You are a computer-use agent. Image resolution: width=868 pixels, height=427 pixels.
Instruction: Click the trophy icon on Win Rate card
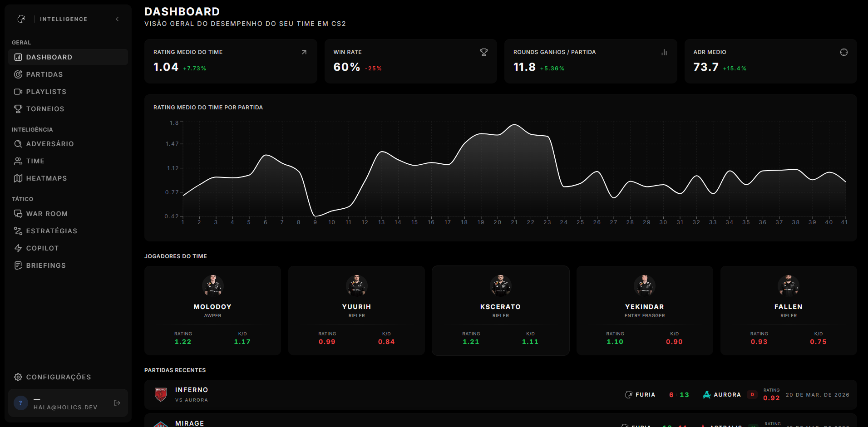click(484, 52)
